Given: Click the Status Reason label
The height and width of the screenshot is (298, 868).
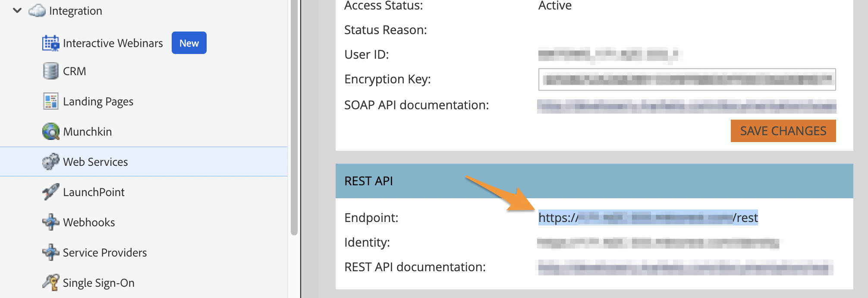Looking at the screenshot, I should [386, 30].
